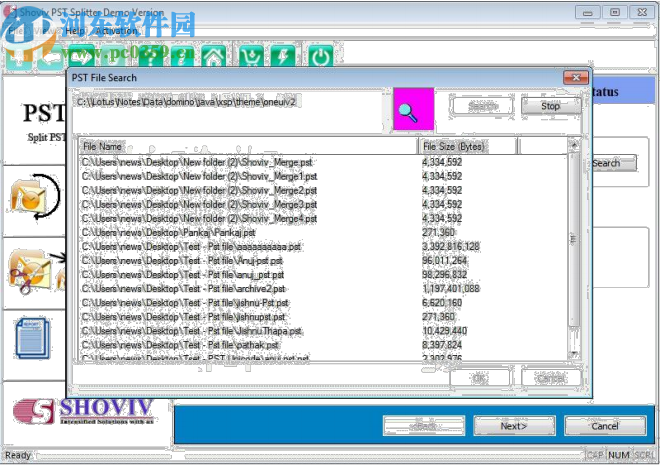Click the Stop button in search dialog
This screenshot has height=475, width=661.
[551, 106]
